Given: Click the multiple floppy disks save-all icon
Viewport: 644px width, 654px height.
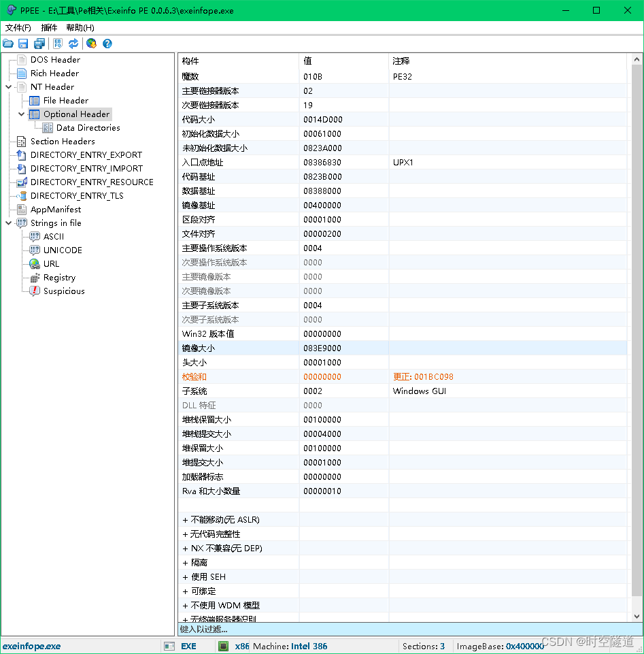Looking at the screenshot, I should click(x=39, y=44).
